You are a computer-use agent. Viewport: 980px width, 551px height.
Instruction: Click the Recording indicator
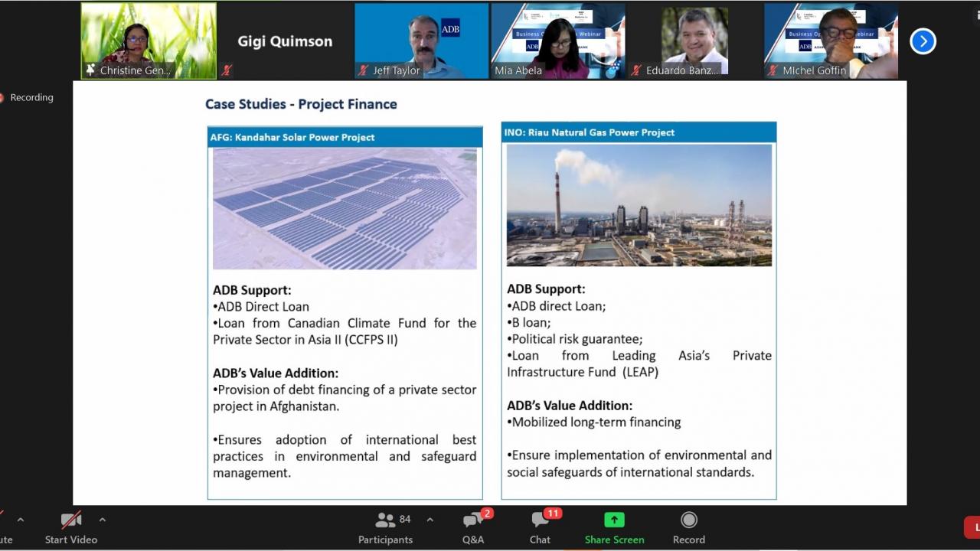coord(27,98)
